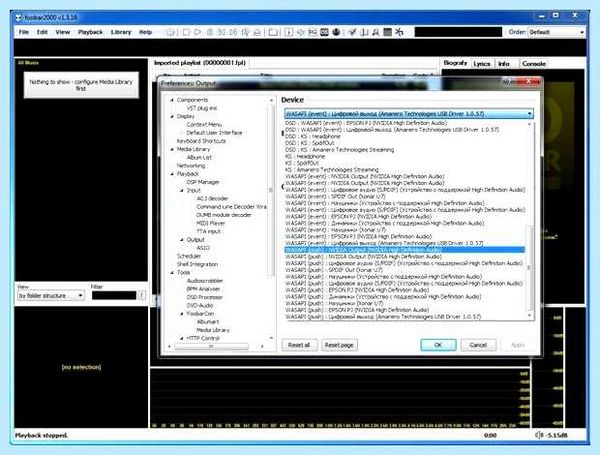Open the Playback menu
This screenshot has width=600, height=455.
tap(90, 32)
